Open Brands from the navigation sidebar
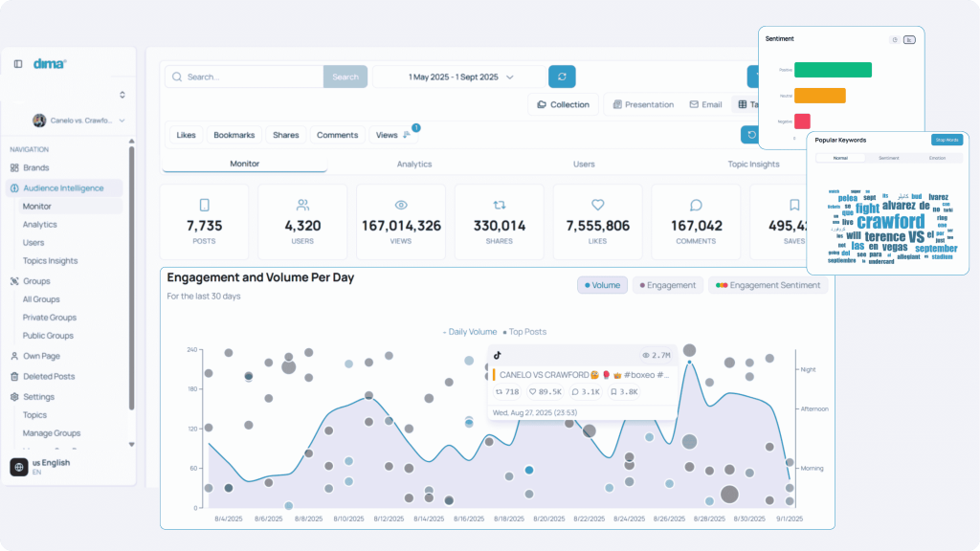Image resolution: width=980 pixels, height=551 pixels. (35, 167)
